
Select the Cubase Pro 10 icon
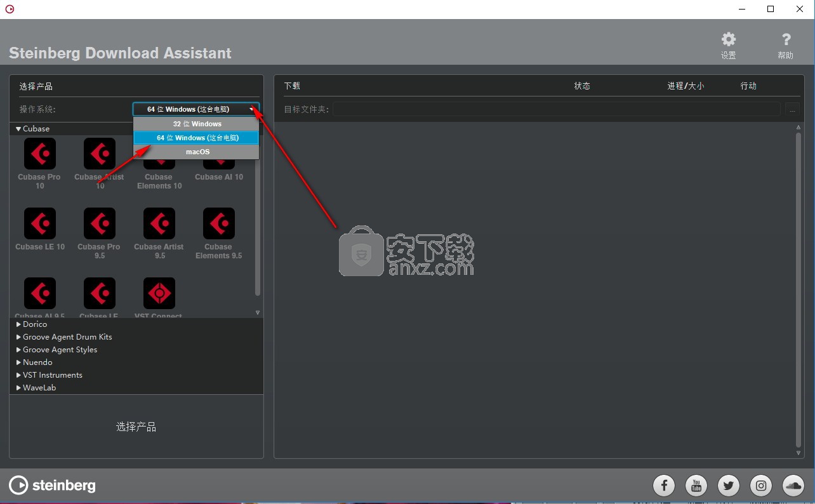tap(39, 154)
